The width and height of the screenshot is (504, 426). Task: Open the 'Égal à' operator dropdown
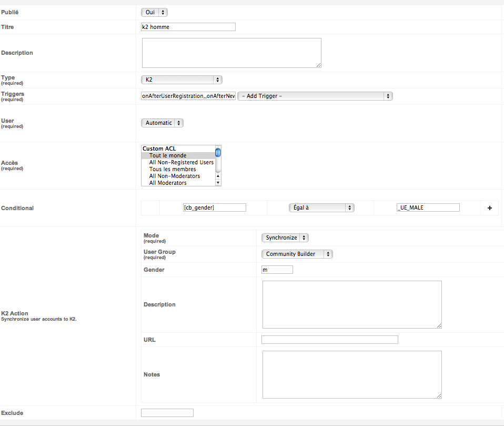(321, 207)
